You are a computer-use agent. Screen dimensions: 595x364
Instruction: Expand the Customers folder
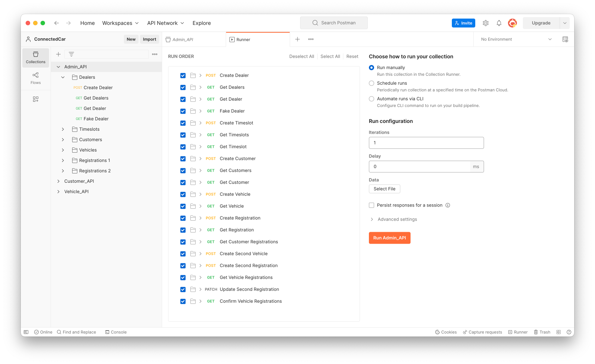63,140
